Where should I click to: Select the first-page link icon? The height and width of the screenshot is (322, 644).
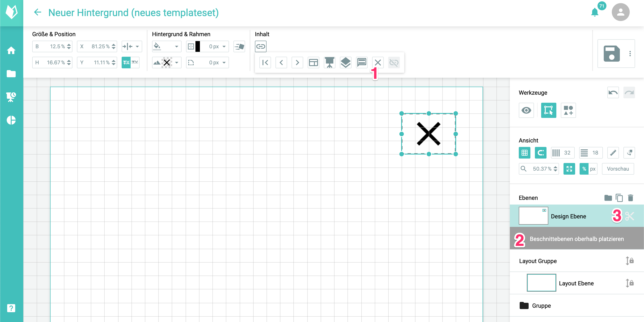click(265, 62)
